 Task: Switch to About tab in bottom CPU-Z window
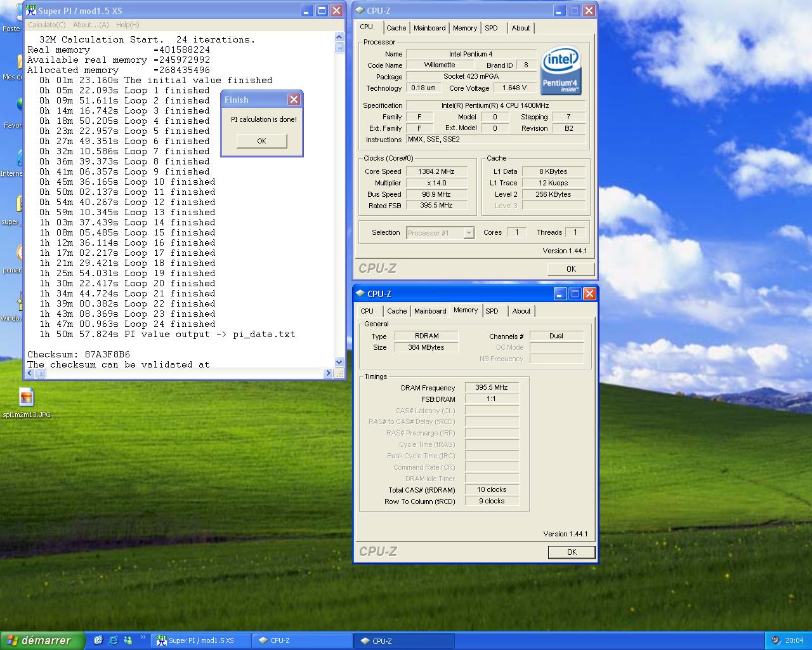(521, 311)
